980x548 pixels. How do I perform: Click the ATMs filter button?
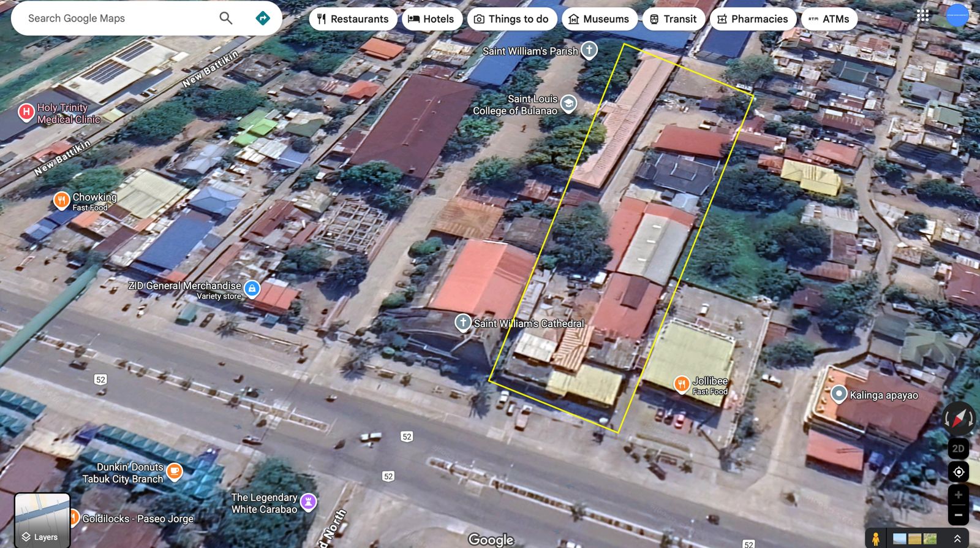point(829,19)
